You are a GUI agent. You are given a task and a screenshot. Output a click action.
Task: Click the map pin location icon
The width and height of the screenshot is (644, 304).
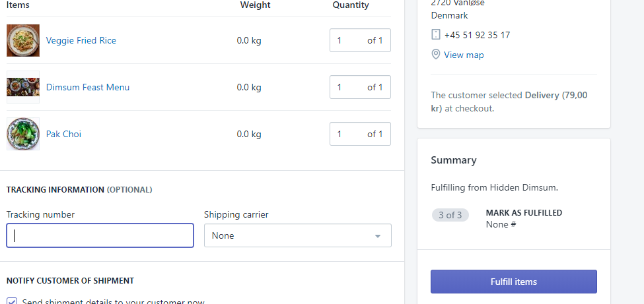click(435, 55)
